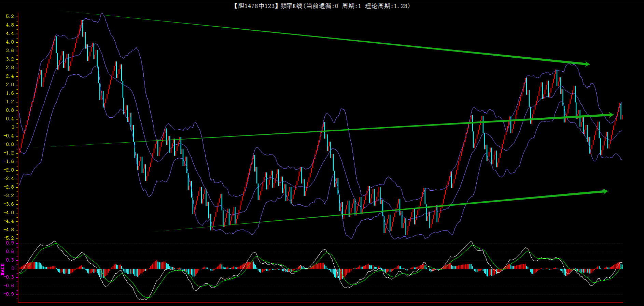Select the -5.2 label on the price axis
644x306 pixels.
point(9,238)
